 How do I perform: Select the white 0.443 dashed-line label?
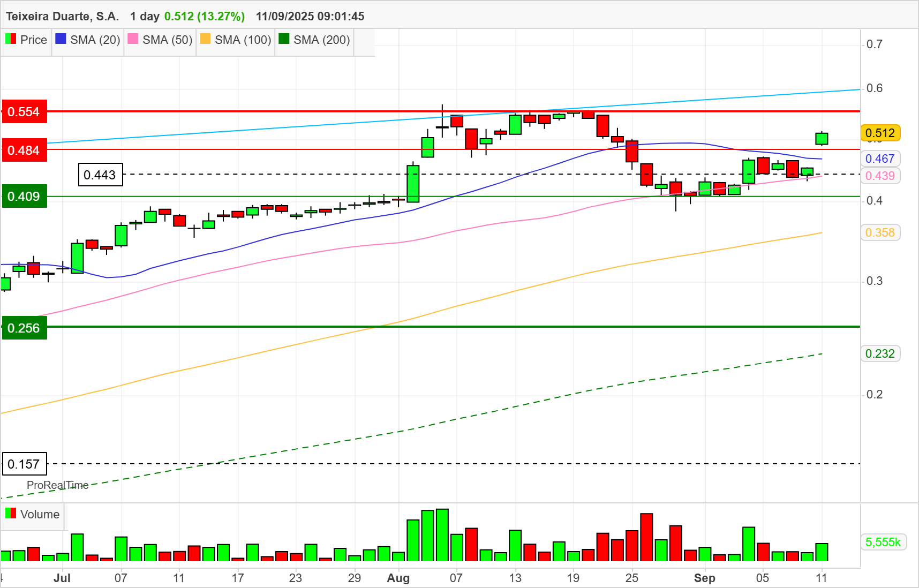coord(100,175)
